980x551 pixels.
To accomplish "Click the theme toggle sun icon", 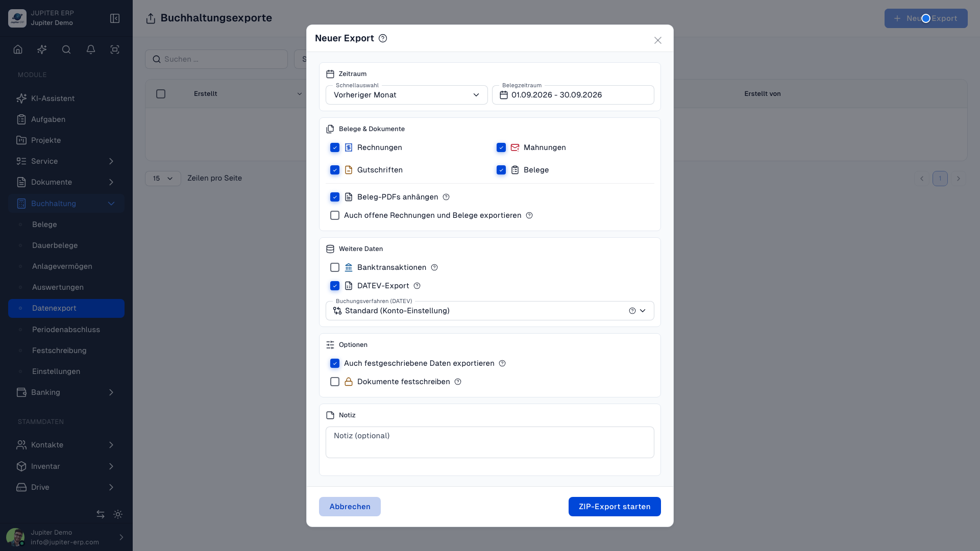I will (118, 514).
